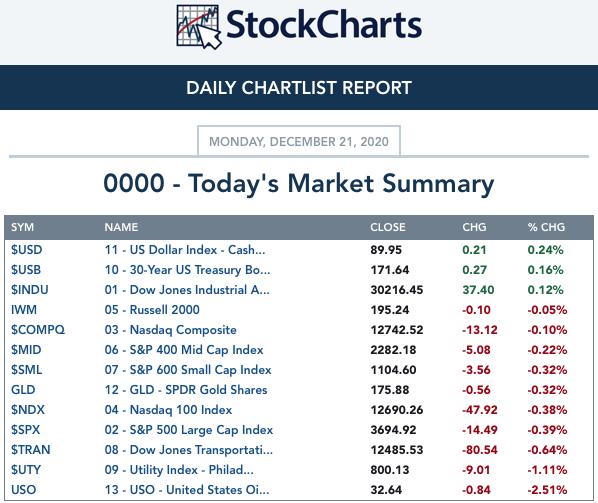Open the $USB symbol link
Screen dimensions: 598x503
coord(26,270)
